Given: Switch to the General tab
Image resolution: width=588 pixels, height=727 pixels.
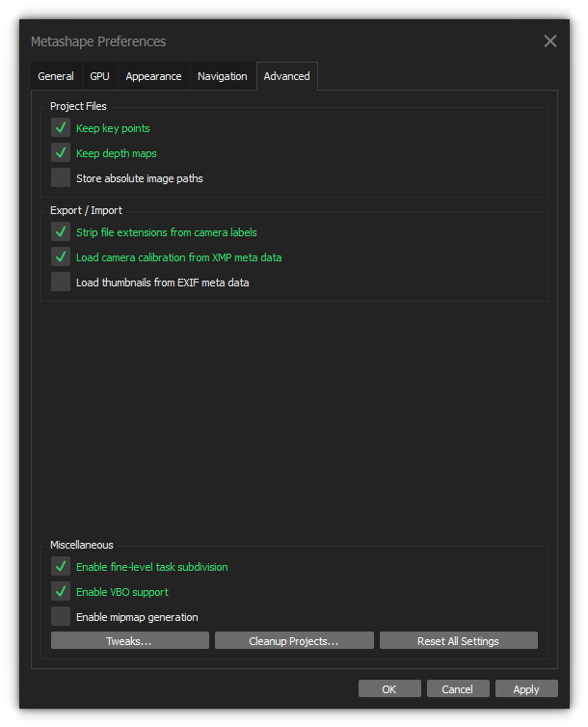Looking at the screenshot, I should click(56, 76).
